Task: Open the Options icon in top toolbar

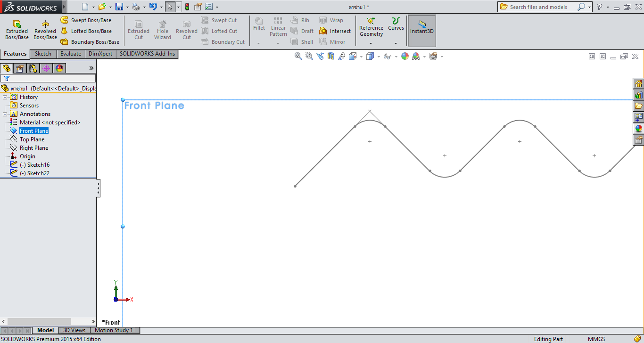Action: (209, 7)
